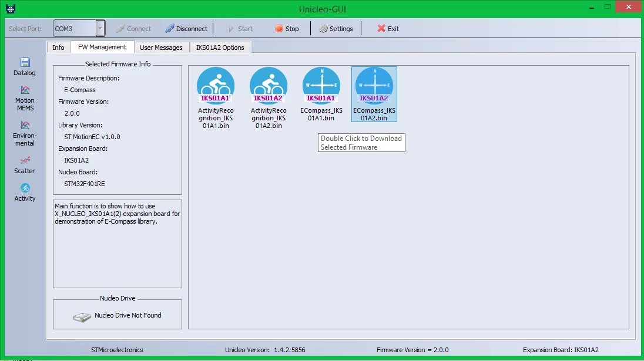Switch to the FW Management tab
The height and width of the screenshot is (361, 644).
(102, 47)
